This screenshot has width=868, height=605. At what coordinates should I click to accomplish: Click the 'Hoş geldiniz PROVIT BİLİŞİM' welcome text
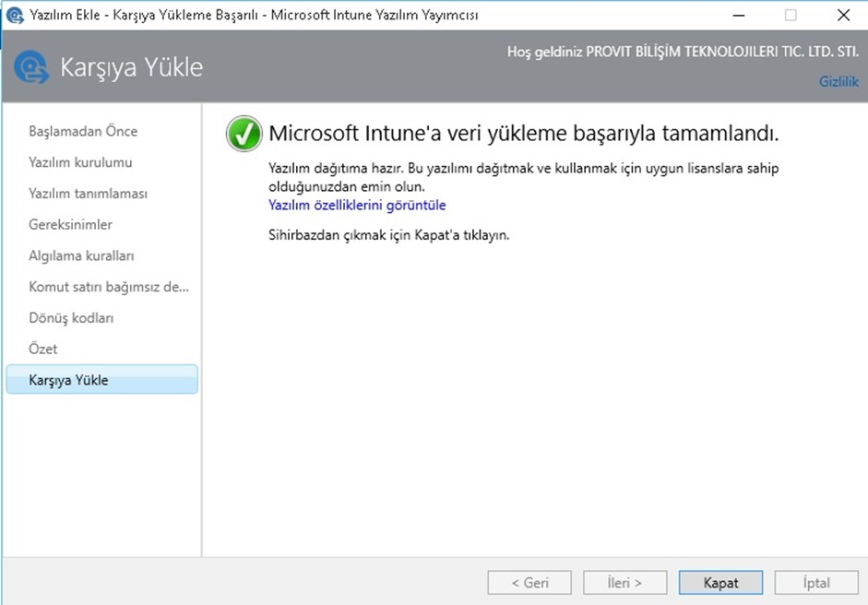tap(684, 52)
